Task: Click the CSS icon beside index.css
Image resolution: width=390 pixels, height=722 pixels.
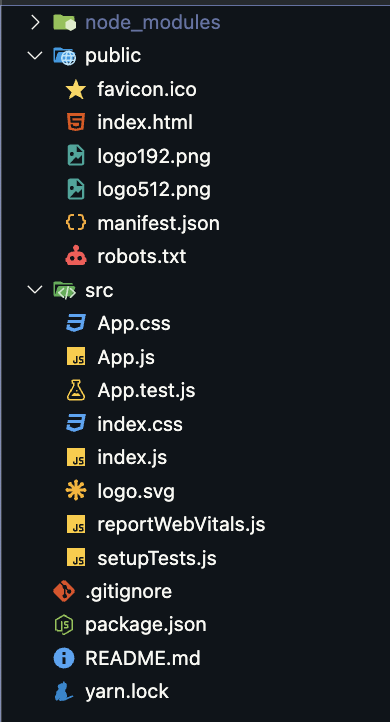Action: point(76,424)
